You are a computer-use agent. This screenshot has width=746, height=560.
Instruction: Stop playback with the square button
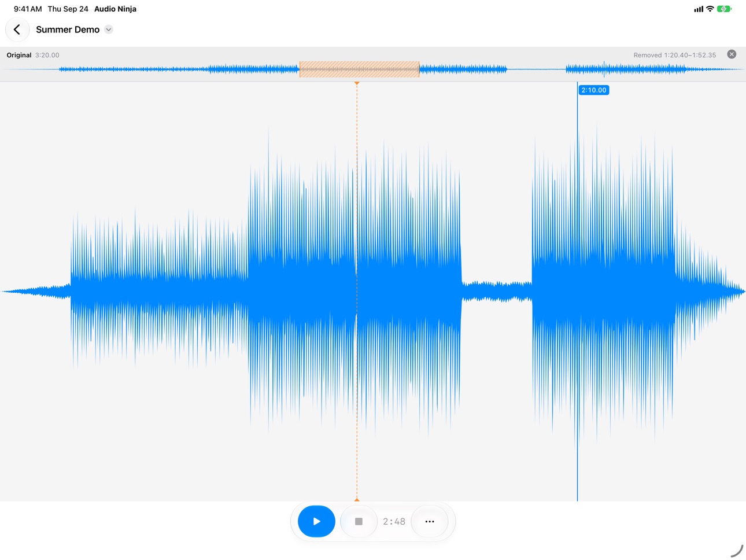359,521
